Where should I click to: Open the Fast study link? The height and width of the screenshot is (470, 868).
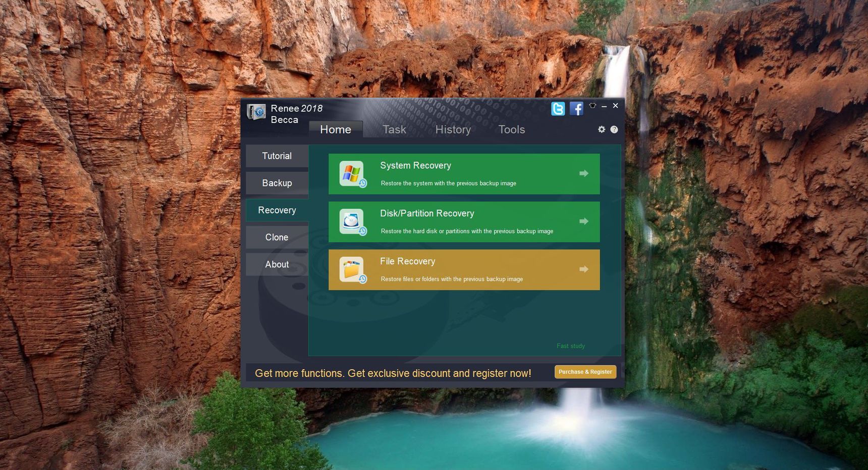(x=571, y=346)
